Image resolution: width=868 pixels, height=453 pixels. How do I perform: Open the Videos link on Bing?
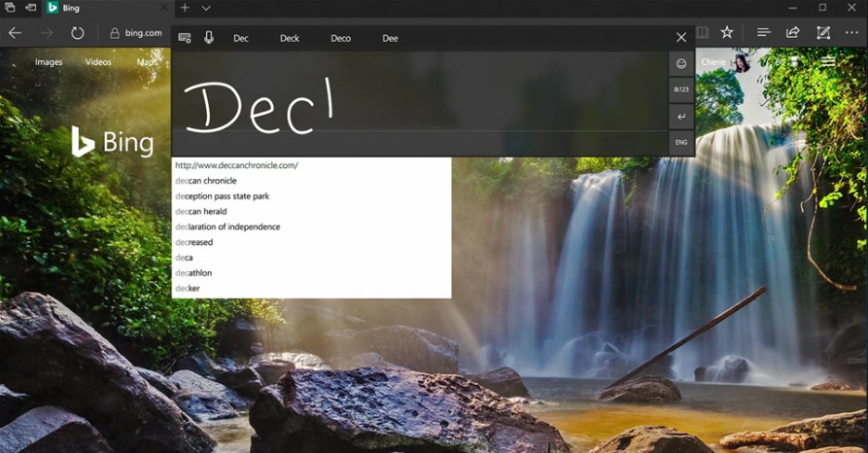[98, 62]
